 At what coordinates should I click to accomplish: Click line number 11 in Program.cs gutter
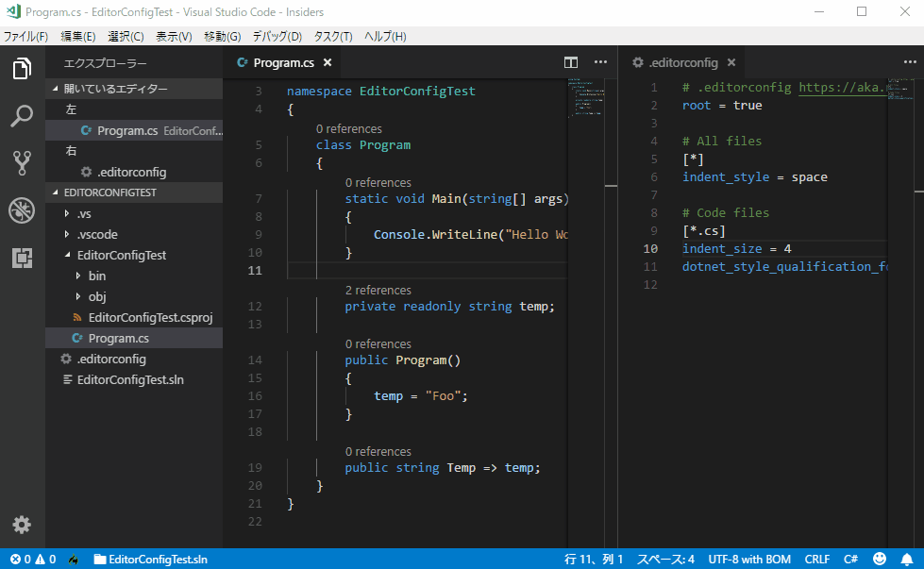(x=255, y=271)
